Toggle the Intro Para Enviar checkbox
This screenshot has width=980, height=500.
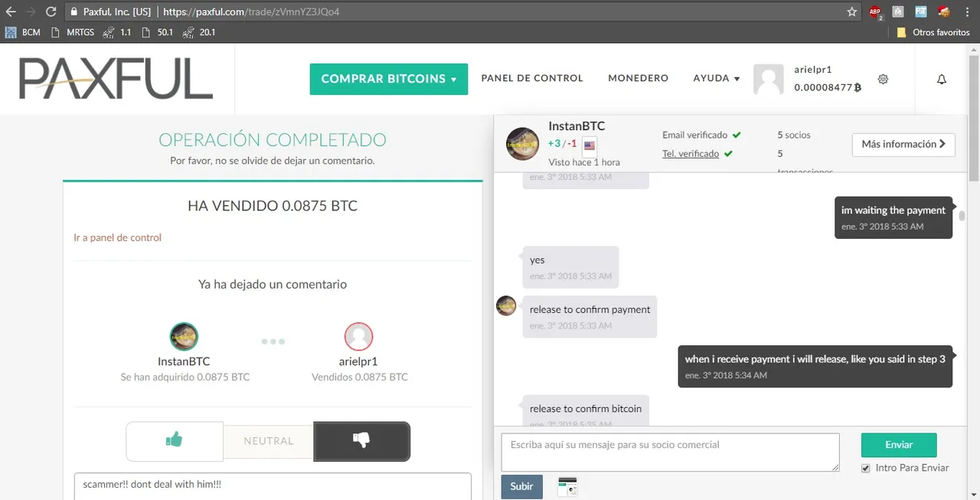866,468
